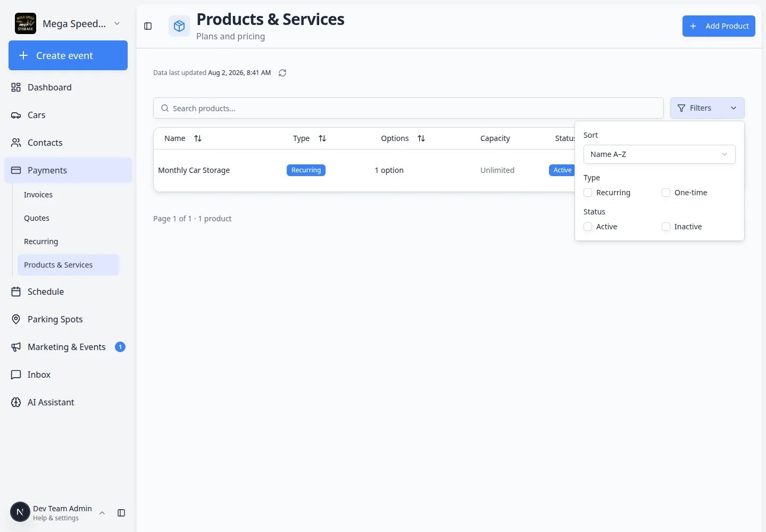Close the Filters dropdown

707,108
